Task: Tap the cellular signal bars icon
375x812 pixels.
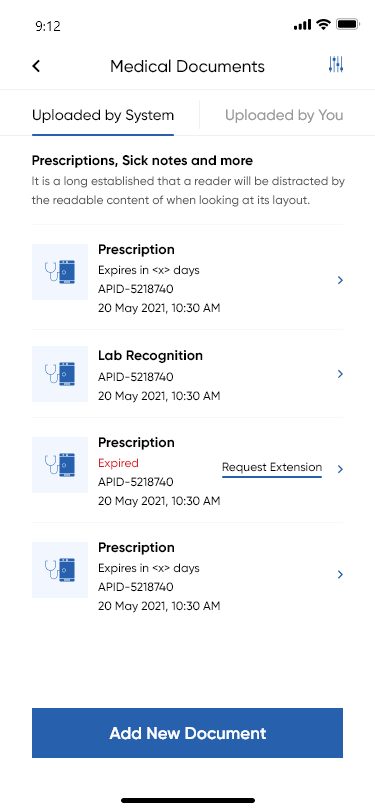Action: click(x=302, y=24)
